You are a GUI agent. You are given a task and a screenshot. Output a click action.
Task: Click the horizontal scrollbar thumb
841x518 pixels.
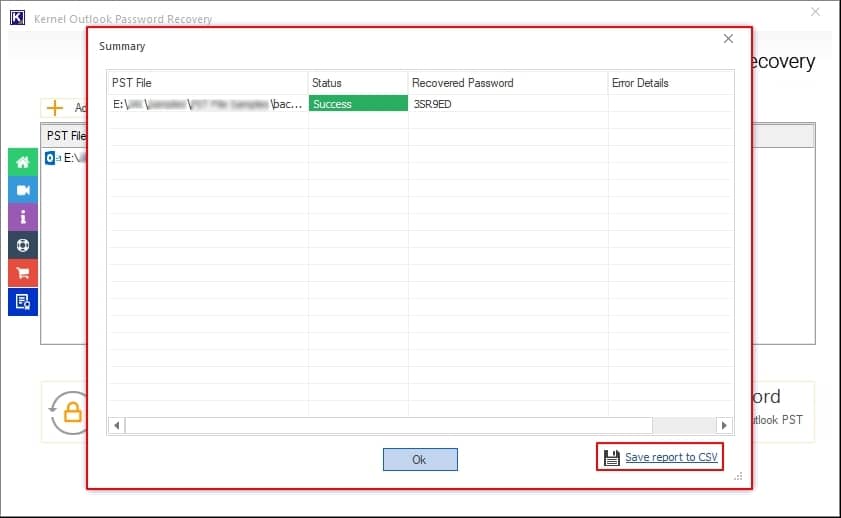[389, 425]
